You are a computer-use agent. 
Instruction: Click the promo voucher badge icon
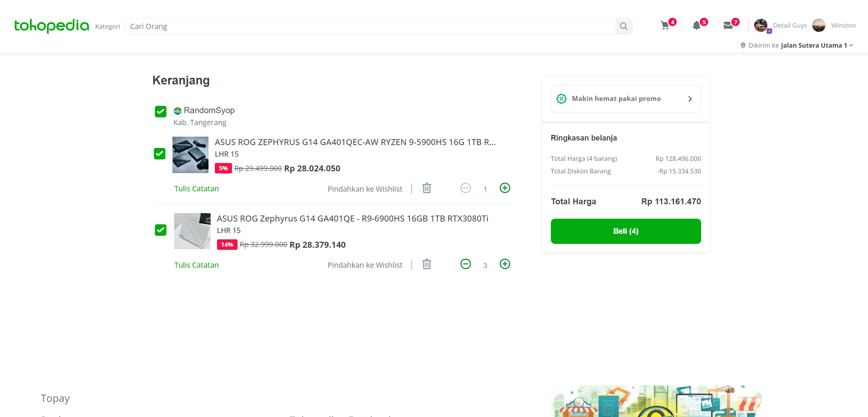tap(561, 98)
